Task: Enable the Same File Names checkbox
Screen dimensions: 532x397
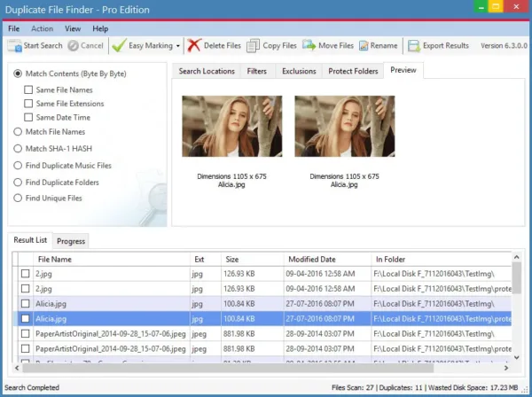Action: [28, 90]
